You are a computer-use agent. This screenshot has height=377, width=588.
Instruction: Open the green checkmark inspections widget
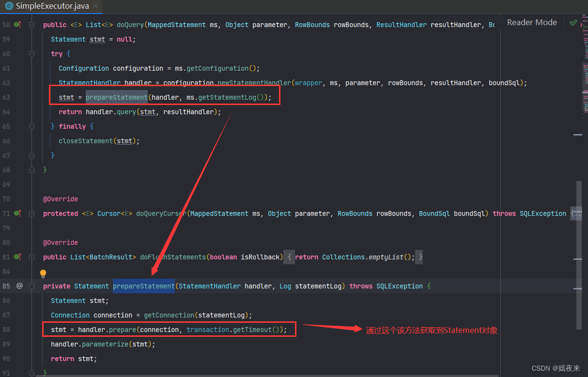[573, 22]
